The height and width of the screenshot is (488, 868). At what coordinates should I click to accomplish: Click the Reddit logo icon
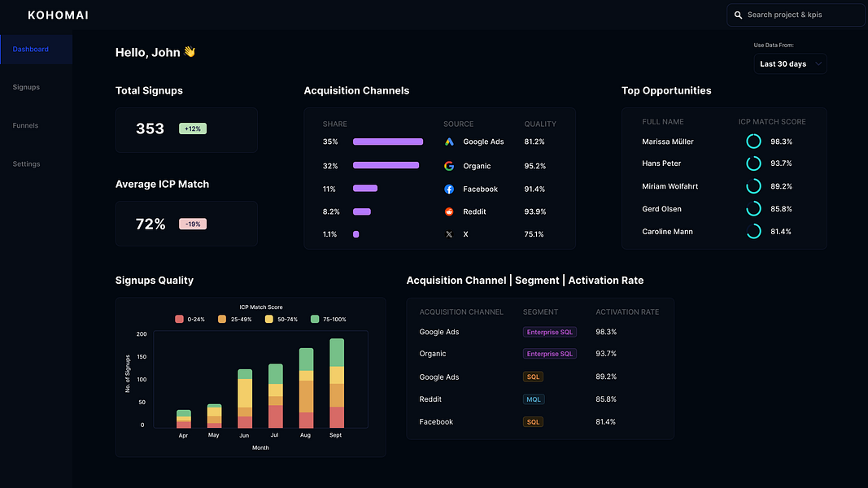(x=449, y=212)
